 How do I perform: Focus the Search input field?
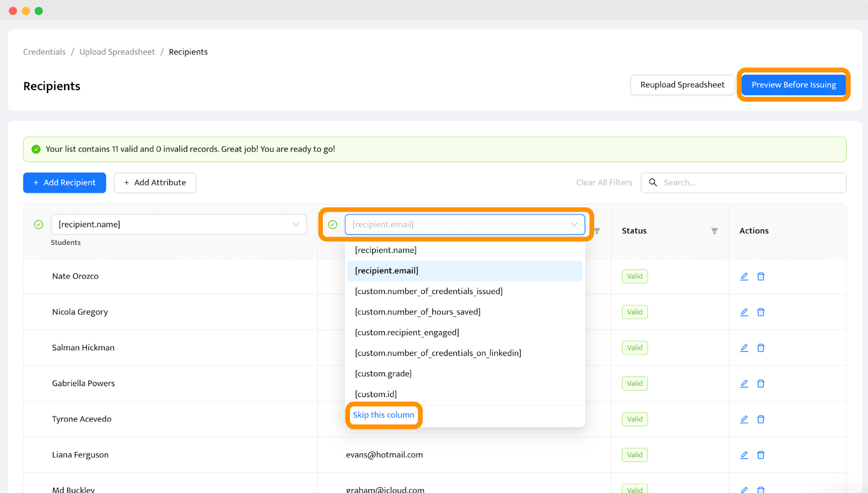click(x=751, y=183)
